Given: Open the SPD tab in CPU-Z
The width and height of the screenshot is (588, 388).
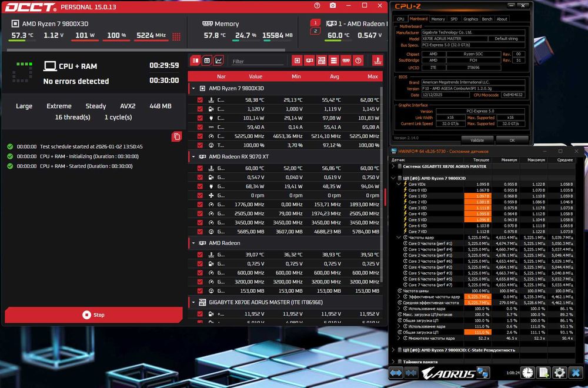Looking at the screenshot, I should coord(454,19).
